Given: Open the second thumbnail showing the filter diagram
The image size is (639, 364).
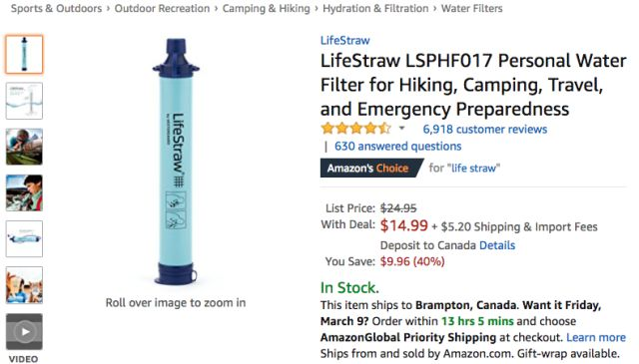Looking at the screenshot, I should [x=24, y=101].
